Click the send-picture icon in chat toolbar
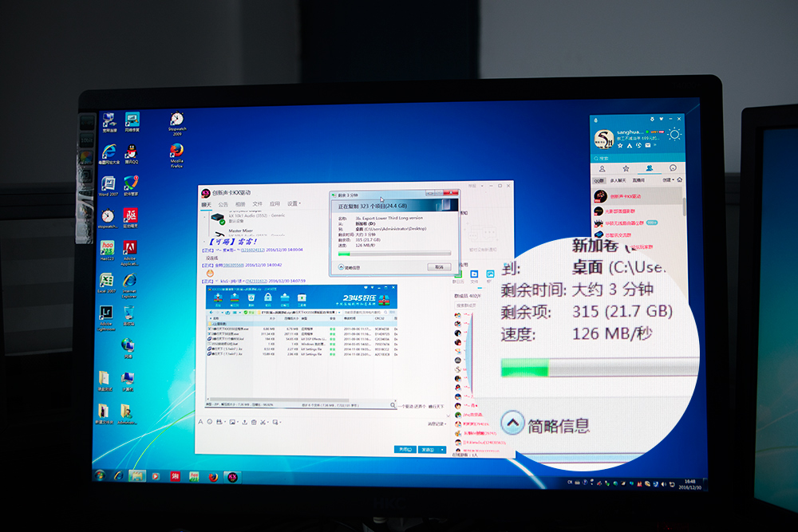This screenshot has width=798, height=532. [232, 422]
